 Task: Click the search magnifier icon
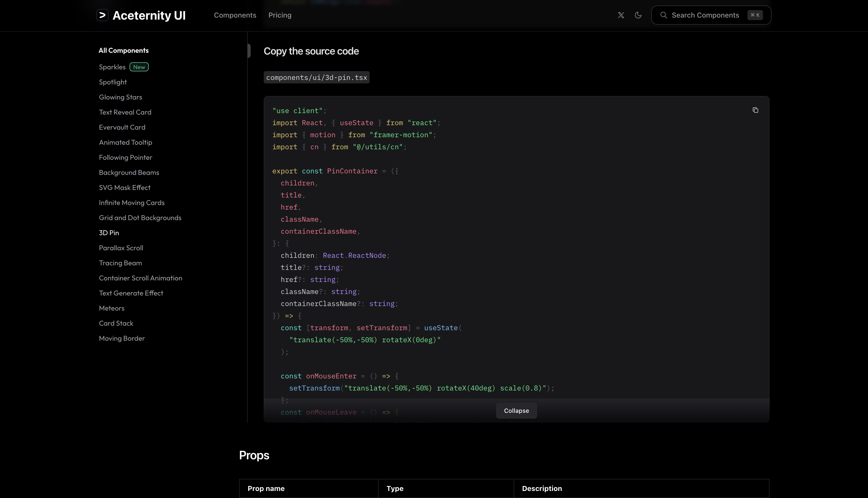(x=664, y=15)
